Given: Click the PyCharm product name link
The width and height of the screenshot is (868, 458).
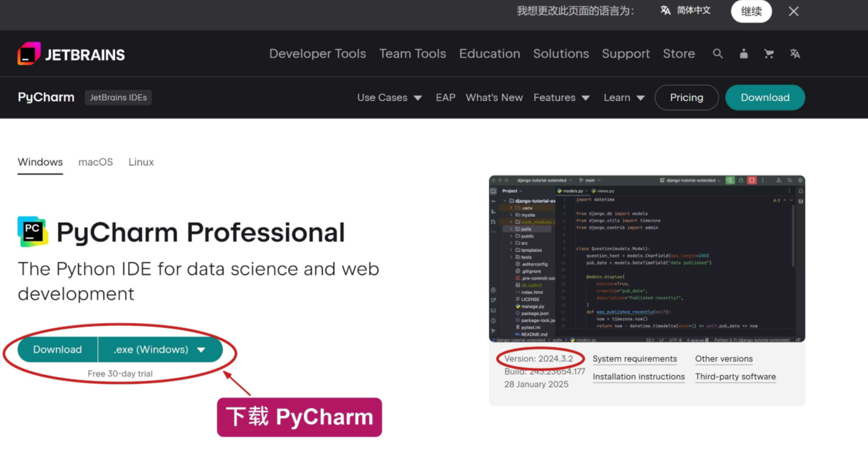Looking at the screenshot, I should [46, 98].
